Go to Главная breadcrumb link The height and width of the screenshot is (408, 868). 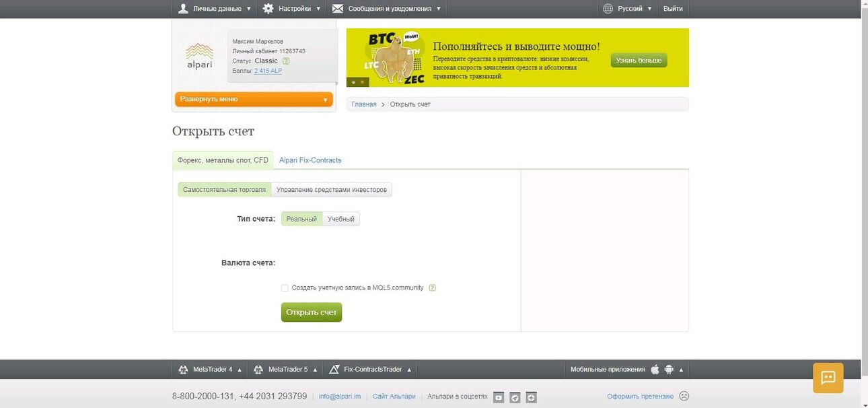[364, 104]
